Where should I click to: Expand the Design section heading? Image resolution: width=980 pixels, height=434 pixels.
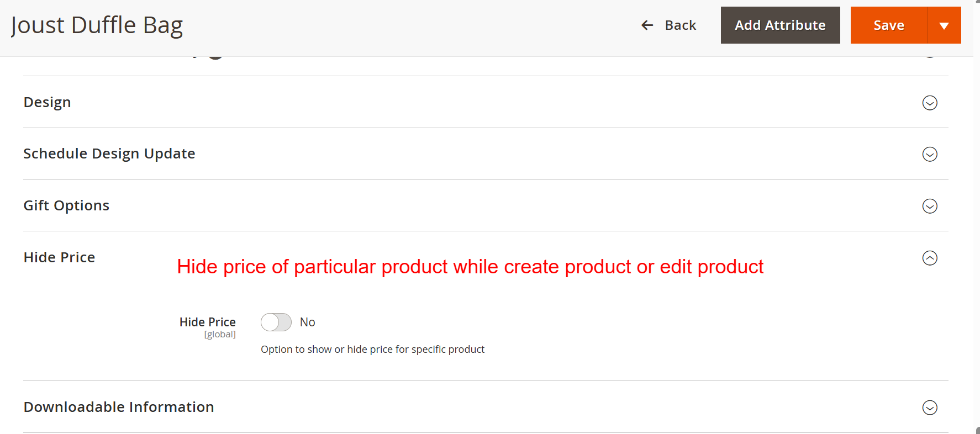[48, 102]
